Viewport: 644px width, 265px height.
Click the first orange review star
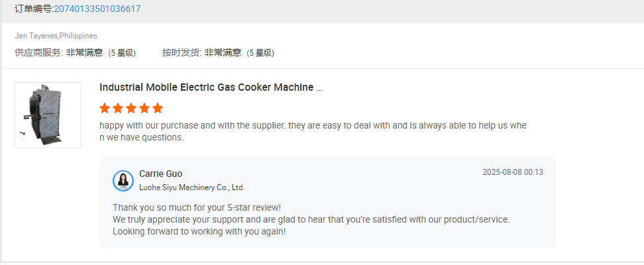pyautogui.click(x=105, y=108)
